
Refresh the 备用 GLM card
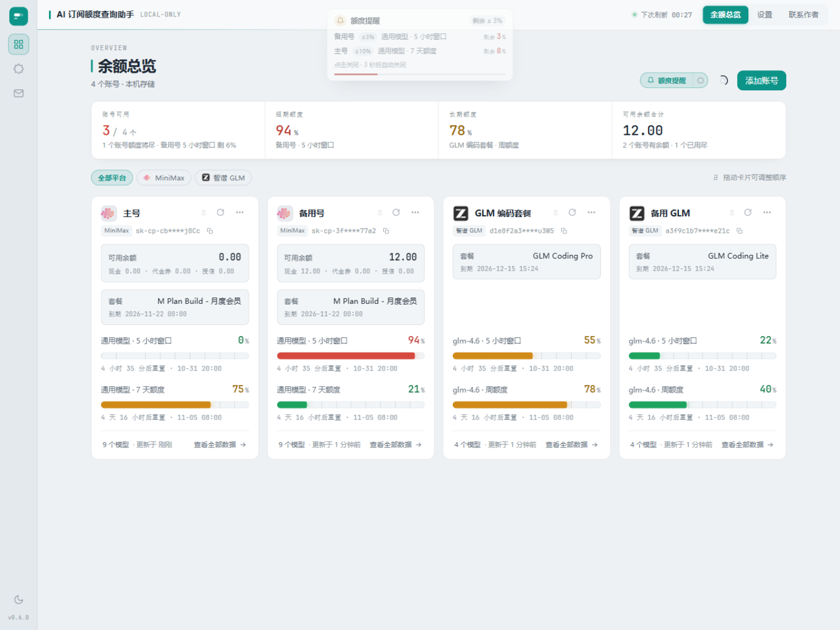(x=748, y=212)
